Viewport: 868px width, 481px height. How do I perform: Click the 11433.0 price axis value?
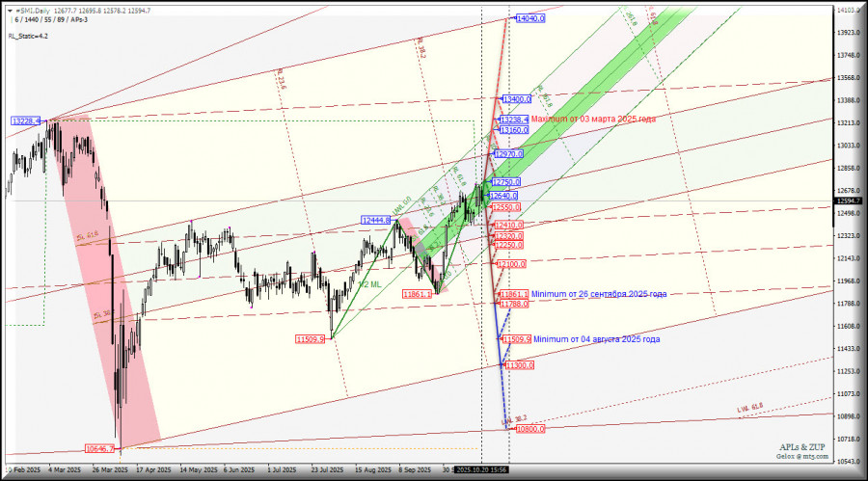(848, 349)
